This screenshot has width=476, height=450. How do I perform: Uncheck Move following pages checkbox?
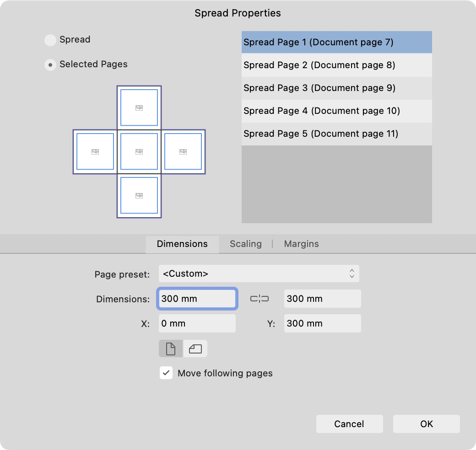point(166,373)
